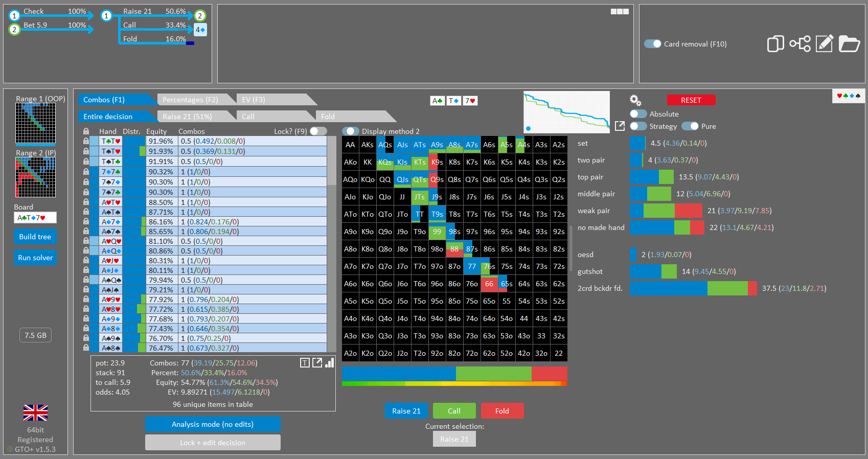This screenshot has height=459, width=868.
Task: Lock the A♦7♦ hand row
Action: 86,222
